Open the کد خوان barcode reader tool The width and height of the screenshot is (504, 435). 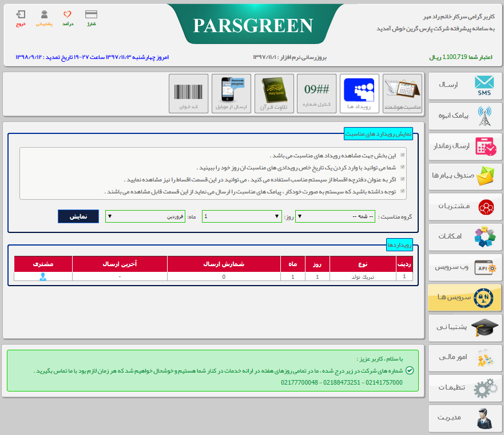[x=189, y=93]
